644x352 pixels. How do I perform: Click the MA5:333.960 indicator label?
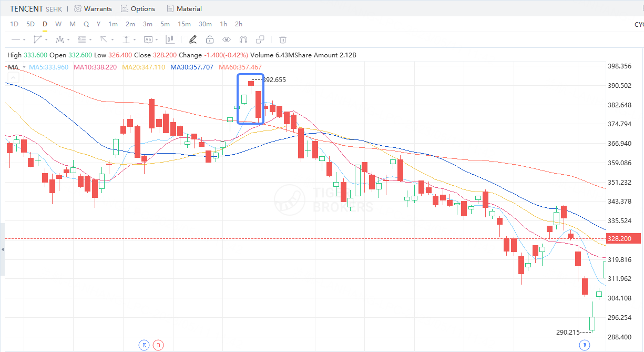point(48,67)
